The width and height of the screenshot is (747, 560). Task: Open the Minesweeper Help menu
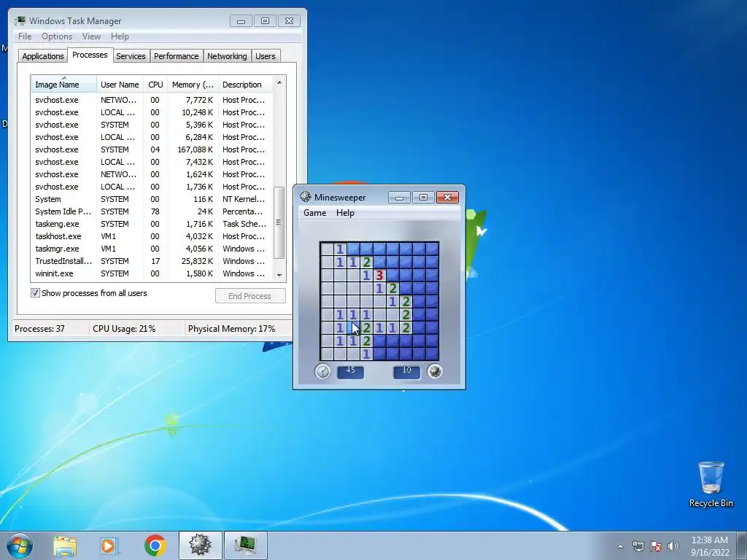coord(345,213)
